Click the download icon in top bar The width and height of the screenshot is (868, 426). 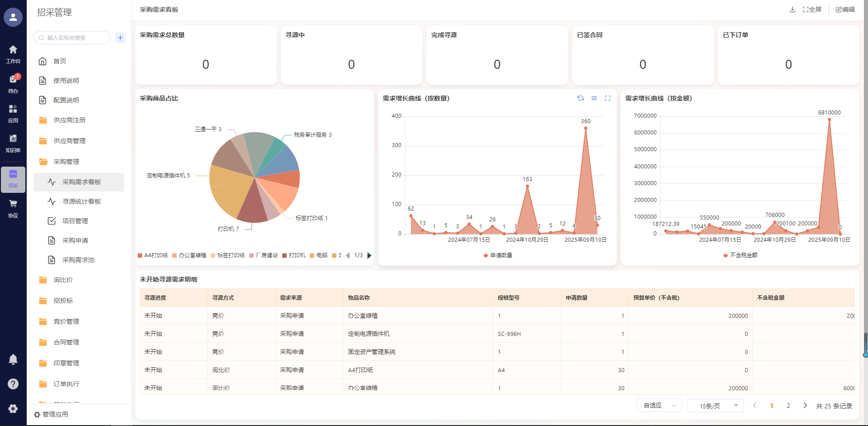pyautogui.click(x=792, y=10)
